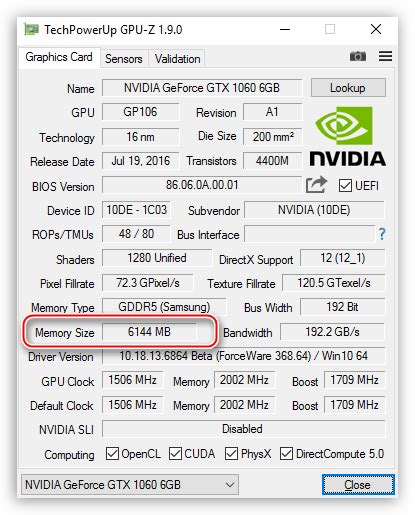This screenshot has width=415, height=515.
Task: Take a screenshot with the camera icon
Action: pyautogui.click(x=358, y=56)
